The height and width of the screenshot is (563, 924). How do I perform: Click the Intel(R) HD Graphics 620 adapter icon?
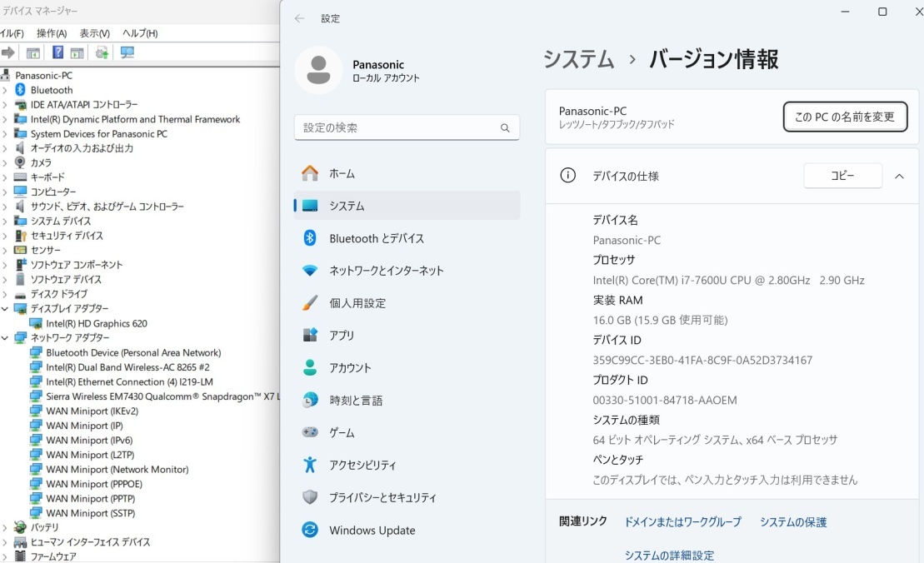(x=36, y=323)
